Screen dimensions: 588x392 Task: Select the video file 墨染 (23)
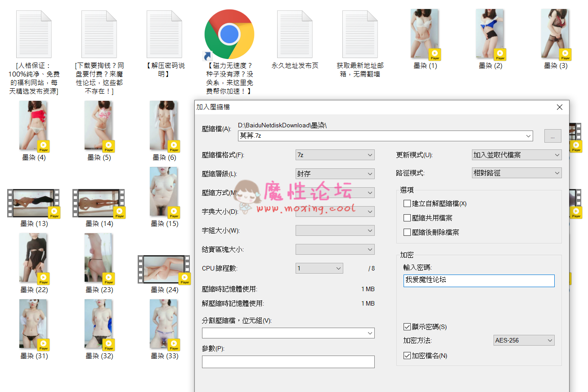click(x=99, y=259)
